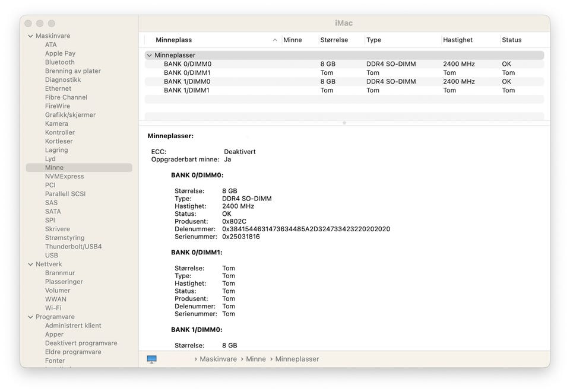
Task: Open Strømstyring in the sidebar
Action: [x=65, y=238]
